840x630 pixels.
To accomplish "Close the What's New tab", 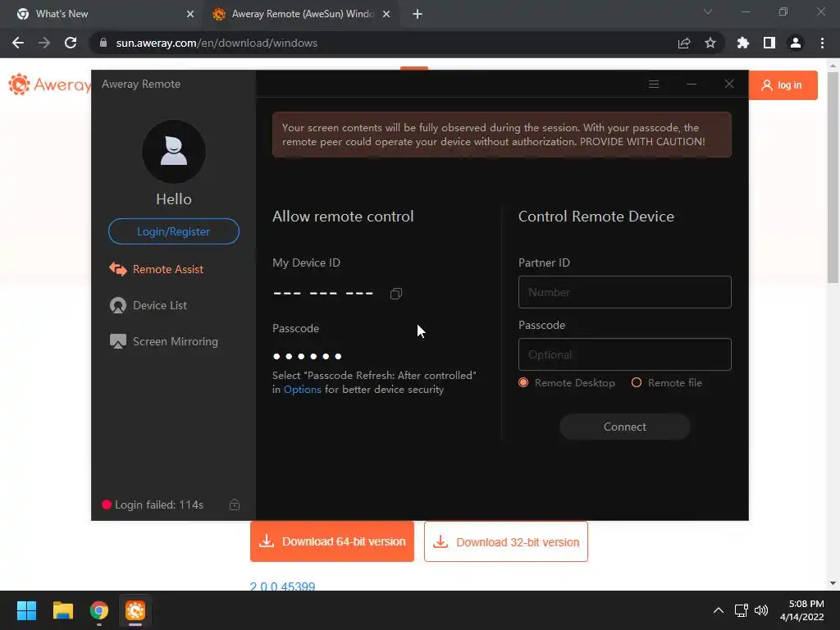I will (x=190, y=14).
